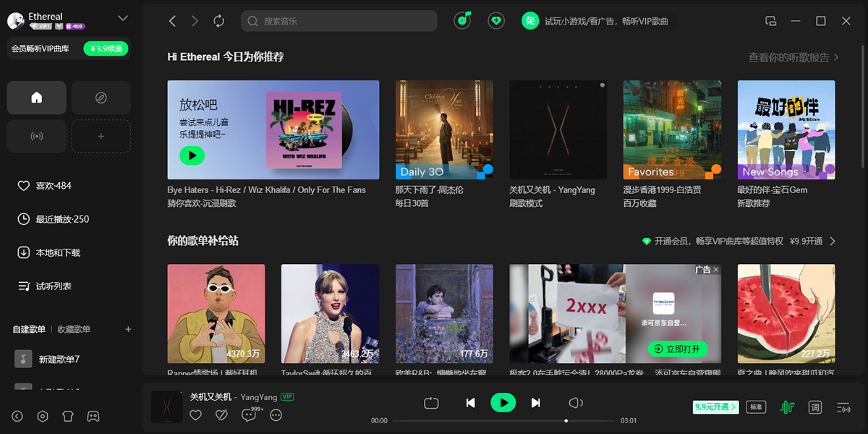This screenshot has height=434, width=868.
Task: Click 立即打开 in the ad
Action: tap(678, 349)
